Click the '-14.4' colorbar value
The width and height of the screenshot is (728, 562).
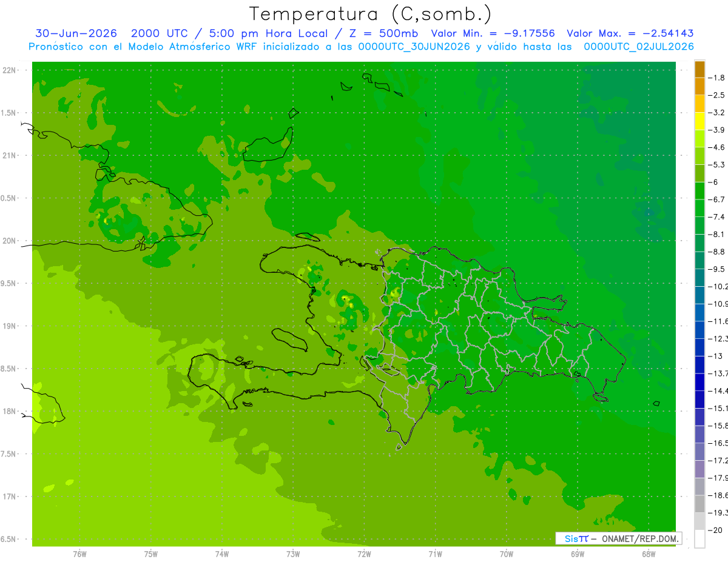click(x=718, y=391)
